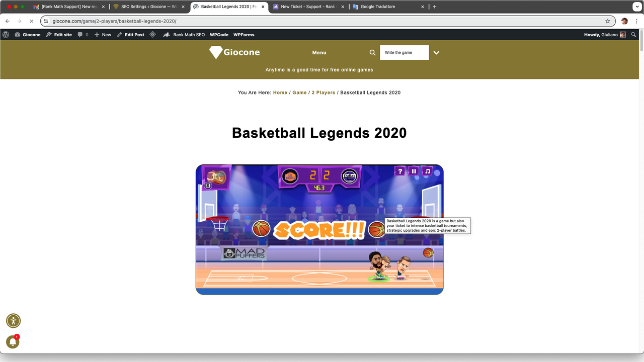This screenshot has width=644, height=362.
Task: Click the diamond-shaped icon in admin bar
Action: pos(153,35)
